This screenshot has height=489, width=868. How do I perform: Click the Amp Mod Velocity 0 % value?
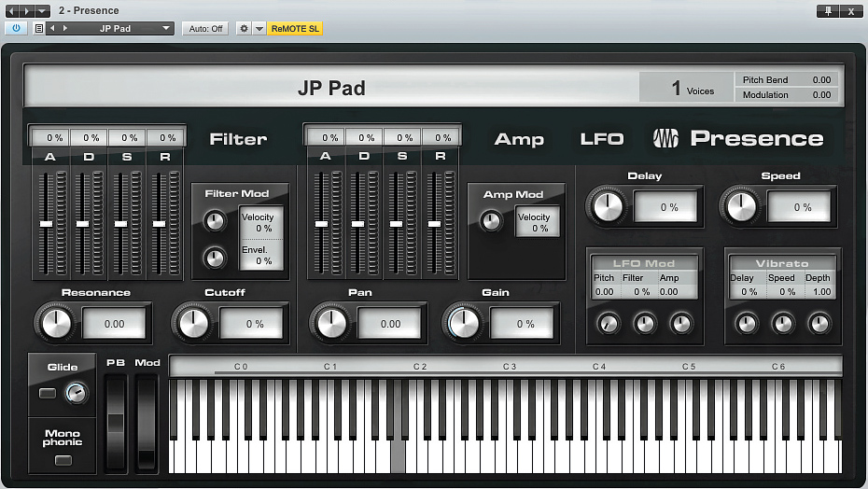tap(539, 228)
